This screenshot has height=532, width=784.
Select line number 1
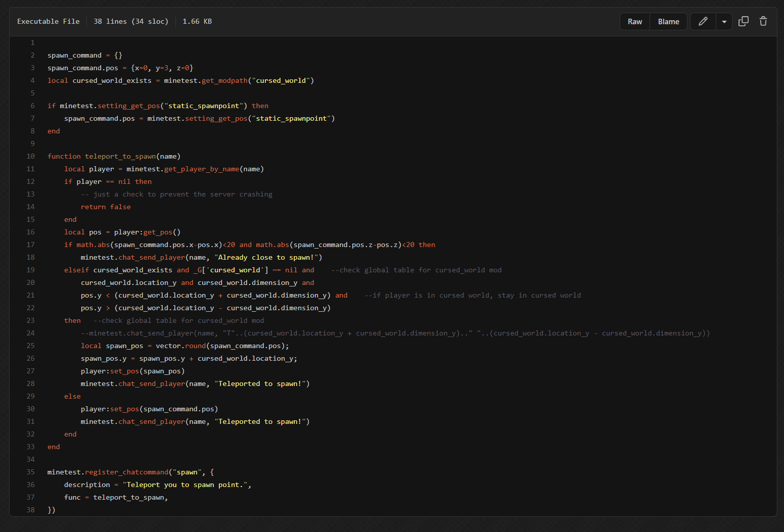[32, 43]
